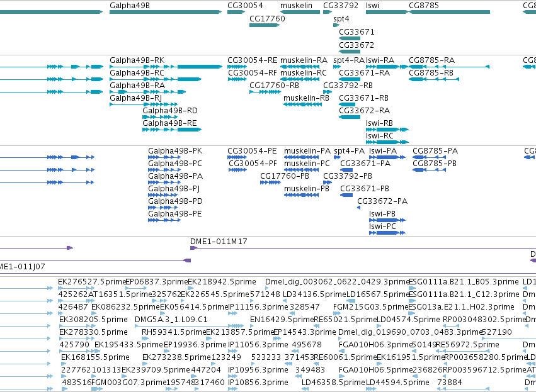The image size is (536, 392).
Task: Select protein Galpha49B-PE
Action: tap(175, 214)
